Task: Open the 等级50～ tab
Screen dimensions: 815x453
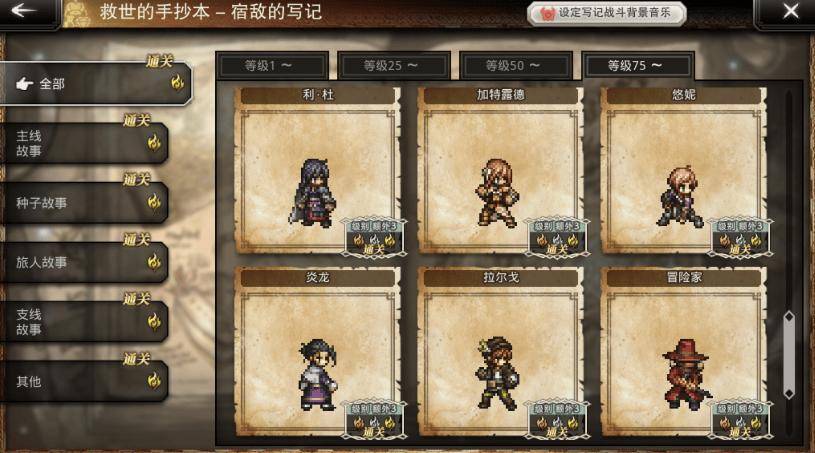Action: click(516, 66)
